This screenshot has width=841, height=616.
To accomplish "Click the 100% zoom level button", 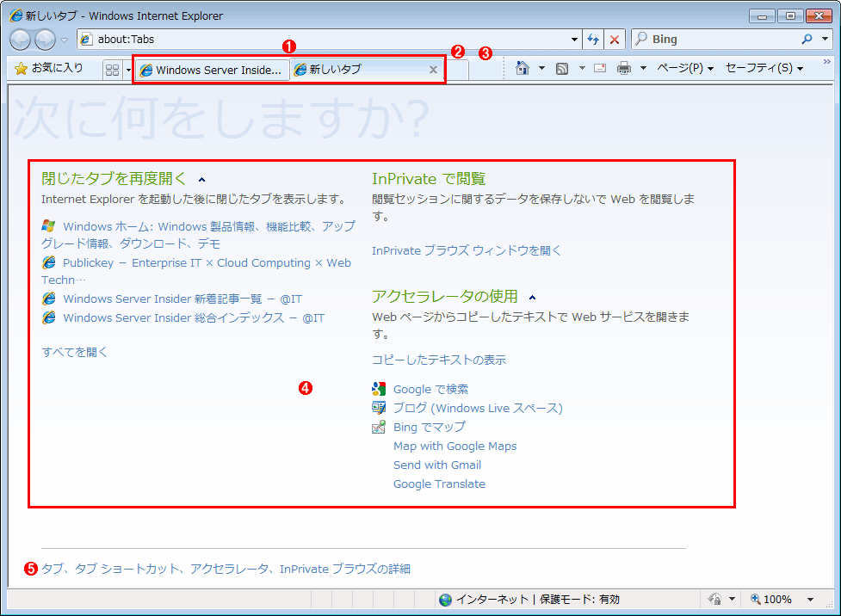I will [x=771, y=600].
